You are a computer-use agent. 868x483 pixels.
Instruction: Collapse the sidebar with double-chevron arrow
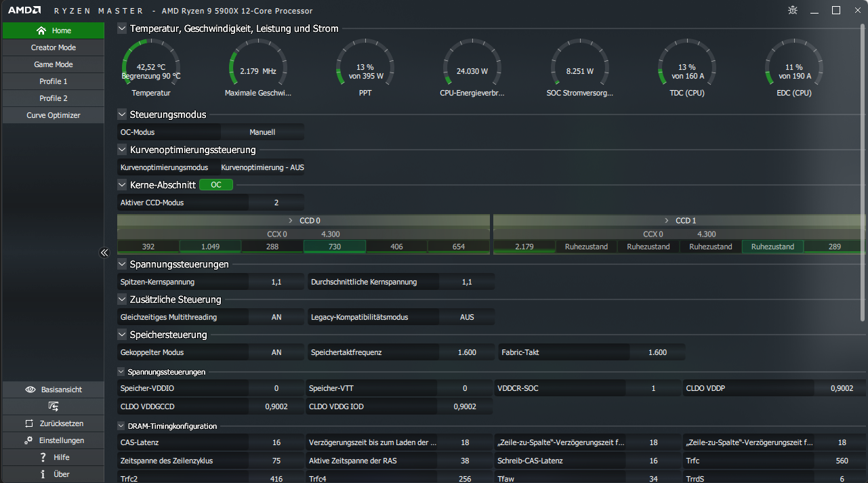[x=104, y=253]
